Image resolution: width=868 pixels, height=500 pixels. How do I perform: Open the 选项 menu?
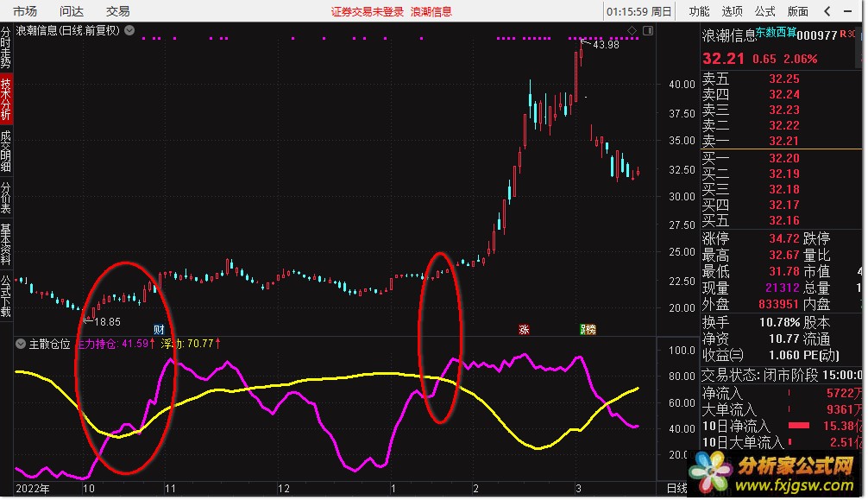coord(732,11)
